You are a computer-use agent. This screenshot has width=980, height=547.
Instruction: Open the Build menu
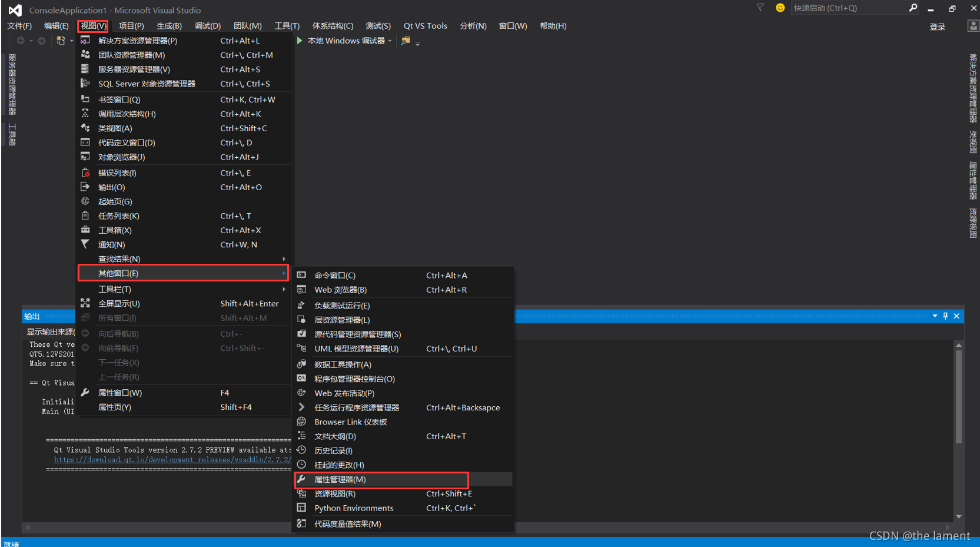[x=170, y=26]
